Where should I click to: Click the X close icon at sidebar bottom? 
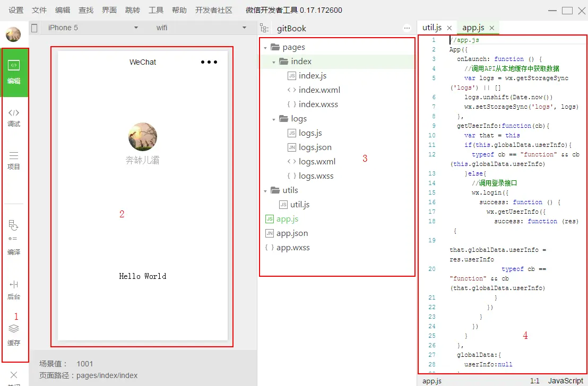tap(14, 375)
